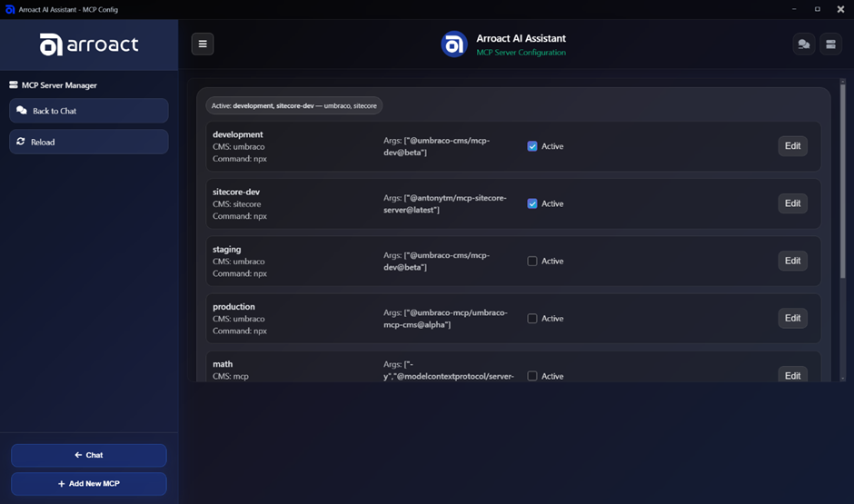Uncheck Active for sitecore-dev server
The image size is (854, 504).
tap(532, 203)
